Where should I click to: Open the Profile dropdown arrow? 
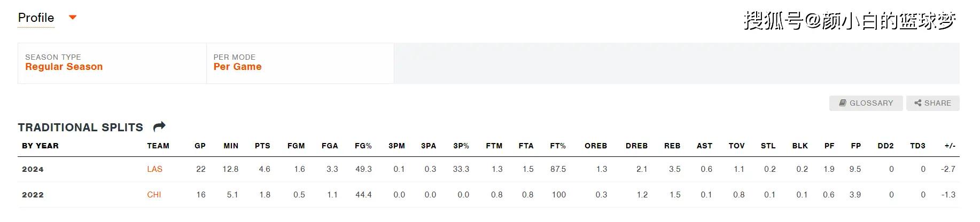pos(73,18)
